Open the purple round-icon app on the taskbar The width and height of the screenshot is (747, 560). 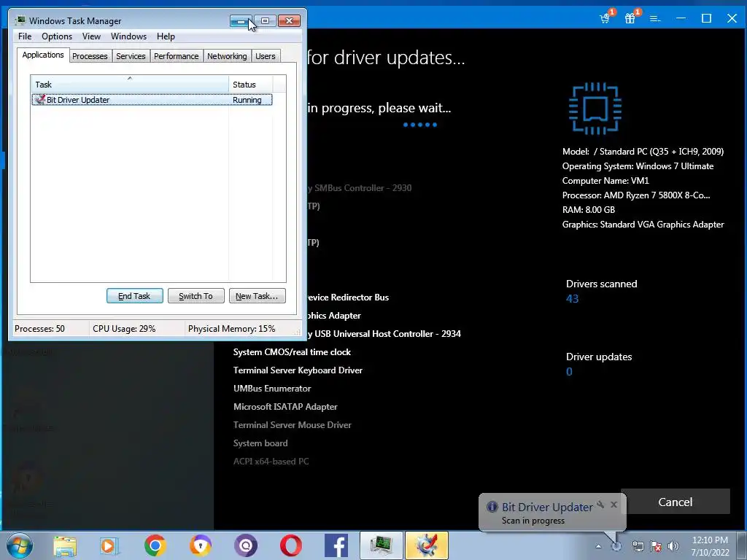pos(246,545)
